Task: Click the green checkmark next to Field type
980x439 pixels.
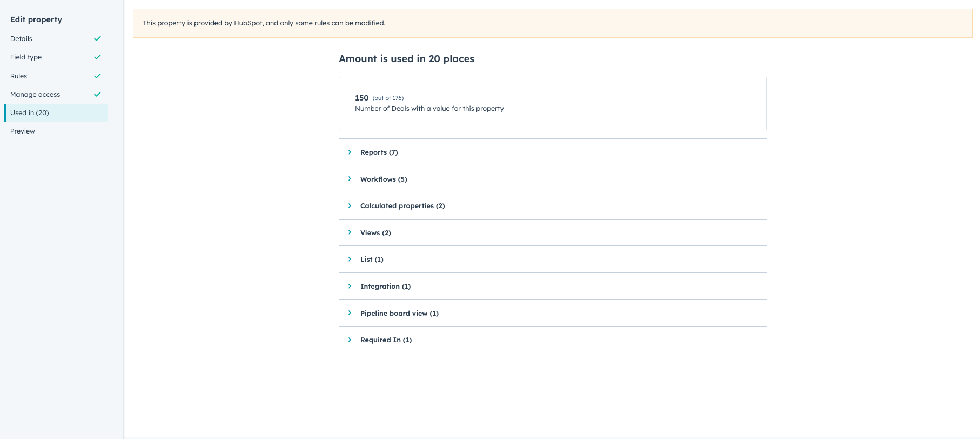Action: click(x=97, y=57)
